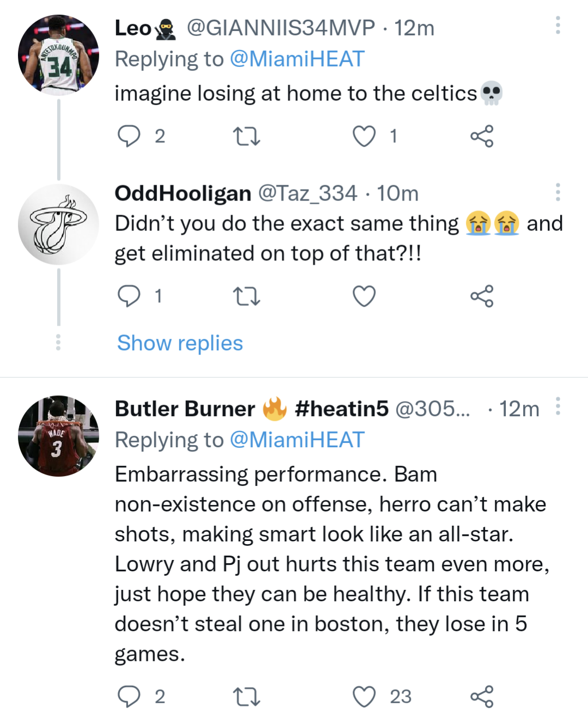This screenshot has width=588, height=725.
Task: Open more options for Butler Burner's tweet
Action: [557, 406]
